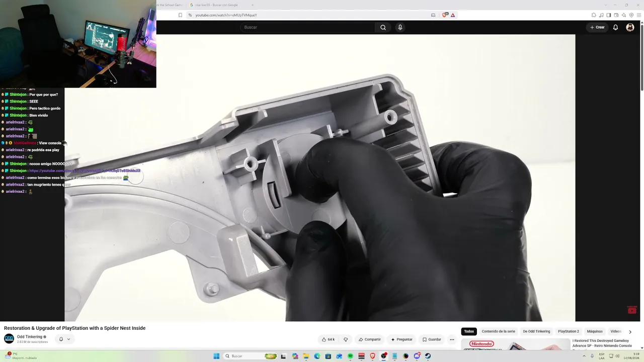Click the cast/install icon in address bar
This screenshot has height=362, width=644.
[x=433, y=15]
